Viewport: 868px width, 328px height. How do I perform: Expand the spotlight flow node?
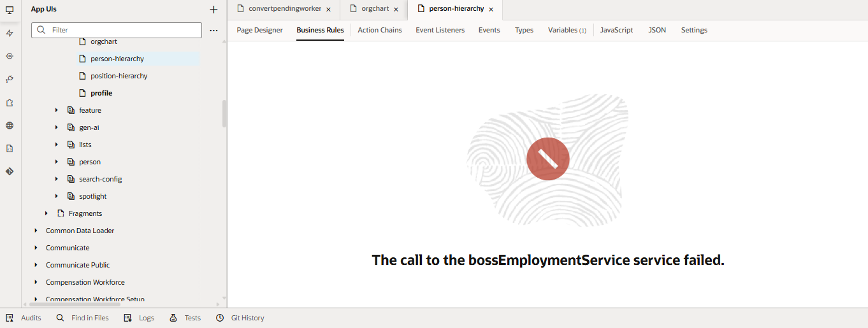[57, 196]
